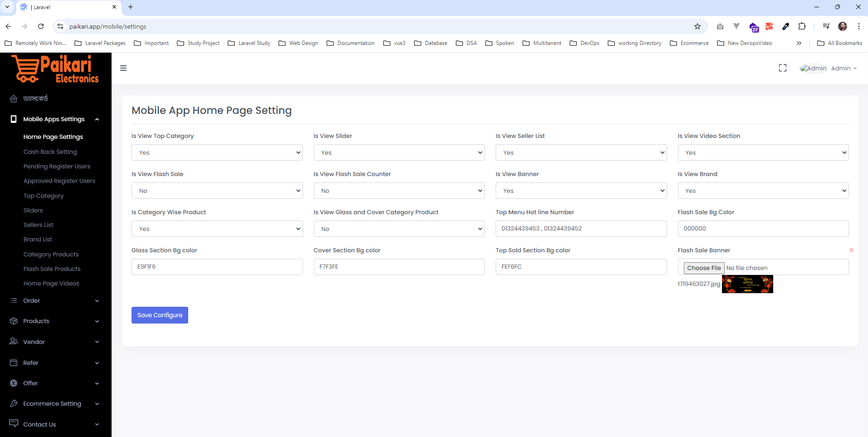Click Top Menu Hot line Number field
This screenshot has height=437, width=868.
pos(581,229)
